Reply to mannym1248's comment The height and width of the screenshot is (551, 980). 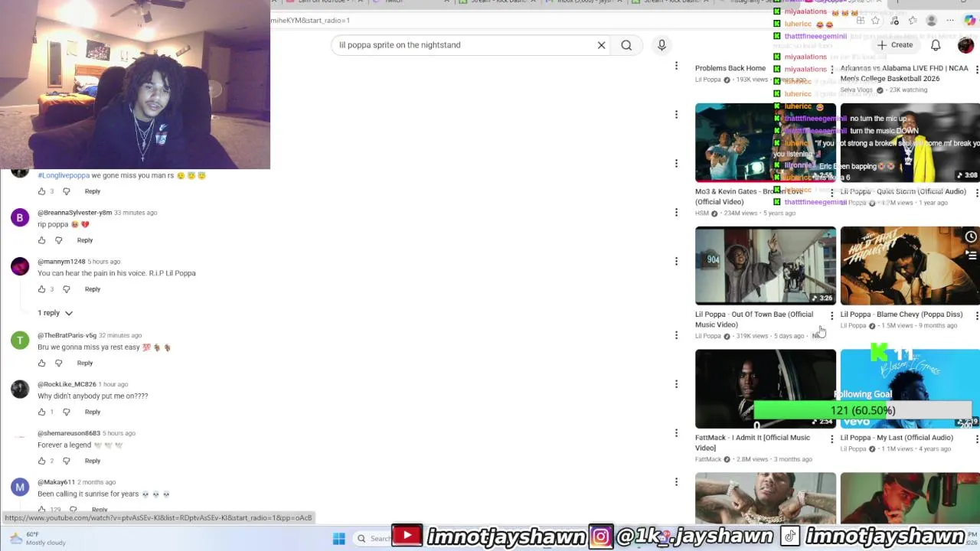click(92, 289)
